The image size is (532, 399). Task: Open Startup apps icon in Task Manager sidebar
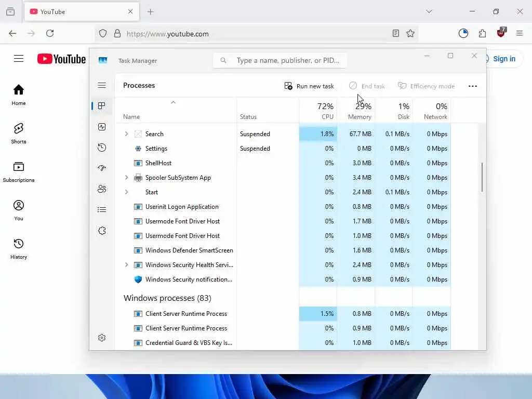pyautogui.click(x=102, y=168)
